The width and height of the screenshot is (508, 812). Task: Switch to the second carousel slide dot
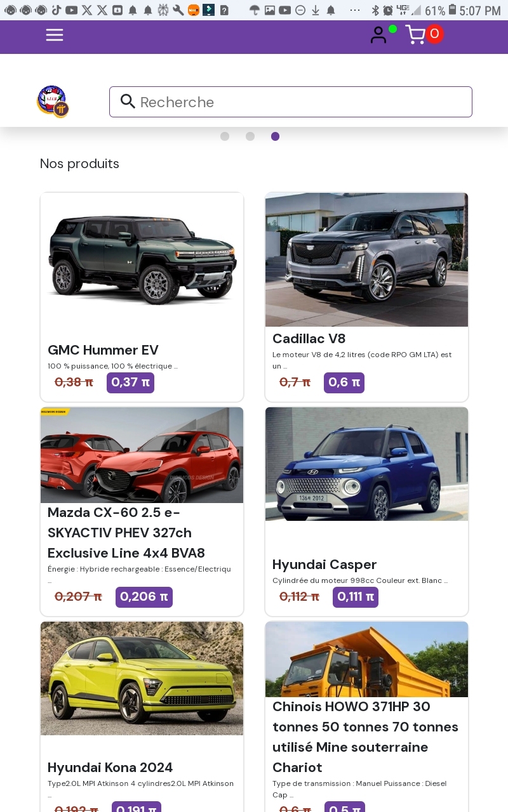pyautogui.click(x=250, y=136)
